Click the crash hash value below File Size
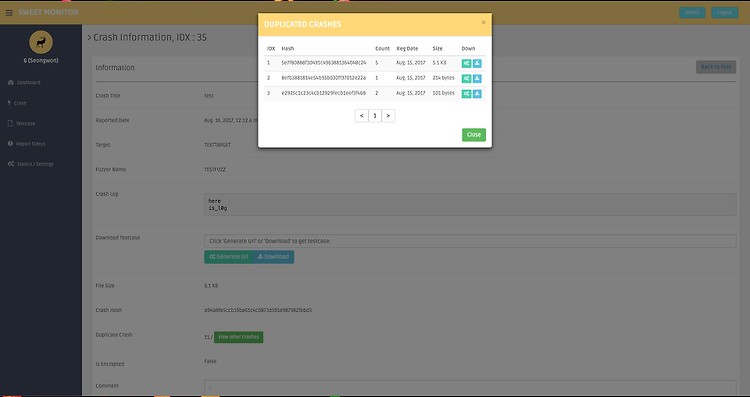The height and width of the screenshot is (397, 750). [x=258, y=310]
